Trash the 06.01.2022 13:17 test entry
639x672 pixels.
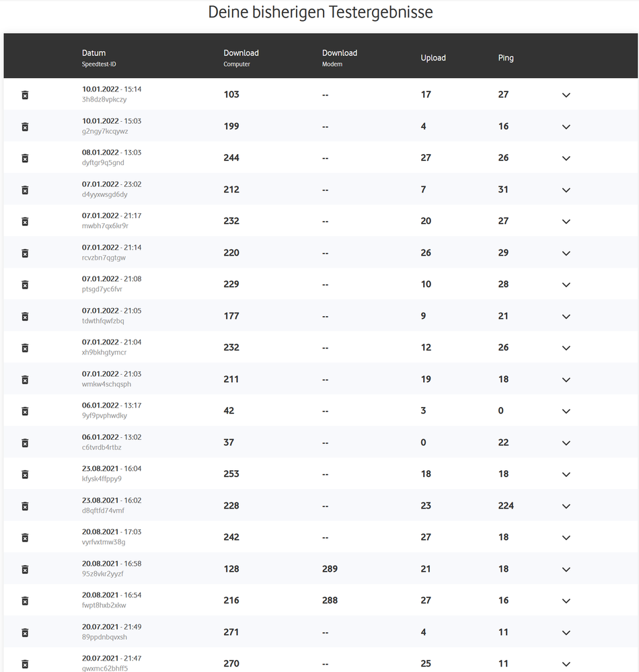click(25, 412)
